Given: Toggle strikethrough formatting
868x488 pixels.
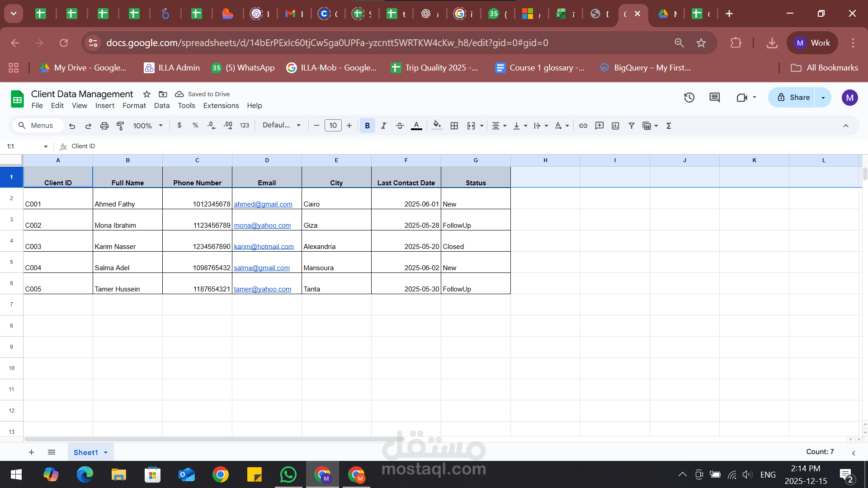Looking at the screenshot, I should coord(400,126).
